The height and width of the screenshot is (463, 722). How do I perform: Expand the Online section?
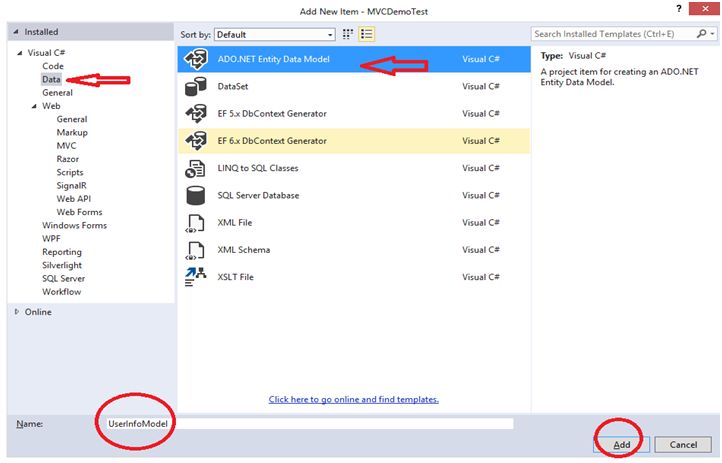tap(17, 312)
